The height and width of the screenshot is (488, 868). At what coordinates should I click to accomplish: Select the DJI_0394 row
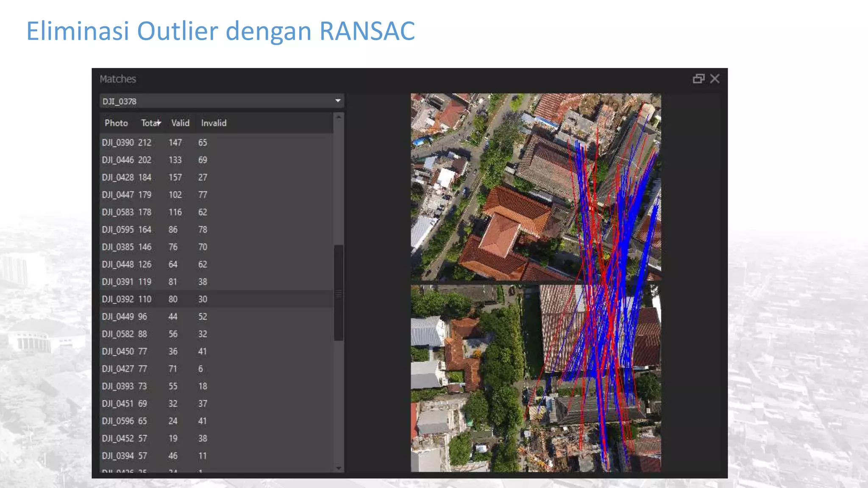pos(217,455)
